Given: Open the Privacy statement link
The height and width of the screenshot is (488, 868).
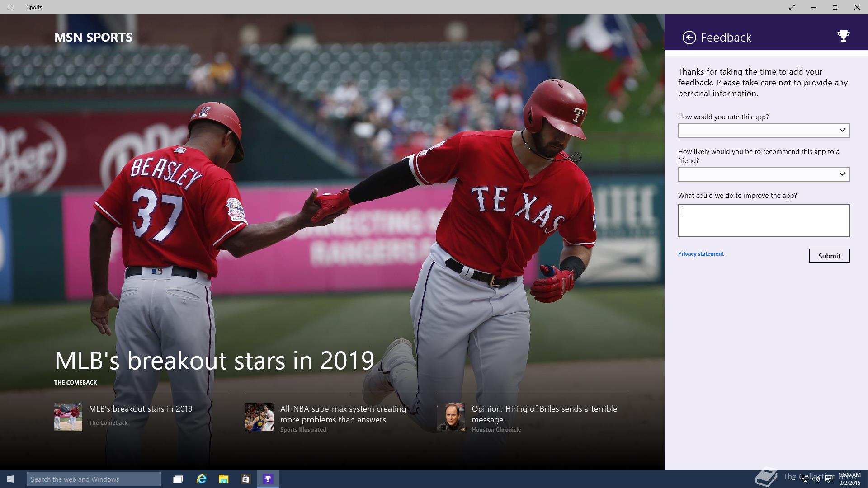Looking at the screenshot, I should tap(701, 254).
